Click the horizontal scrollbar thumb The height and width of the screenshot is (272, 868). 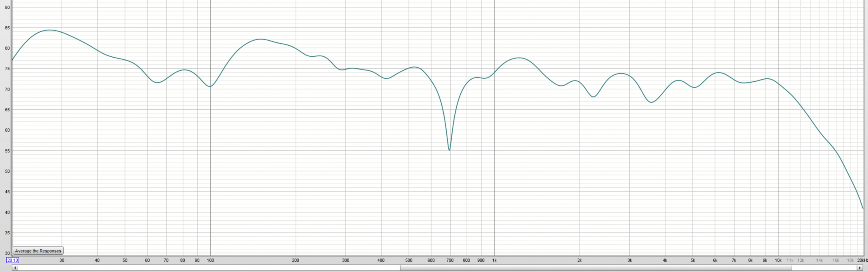[x=596, y=268]
